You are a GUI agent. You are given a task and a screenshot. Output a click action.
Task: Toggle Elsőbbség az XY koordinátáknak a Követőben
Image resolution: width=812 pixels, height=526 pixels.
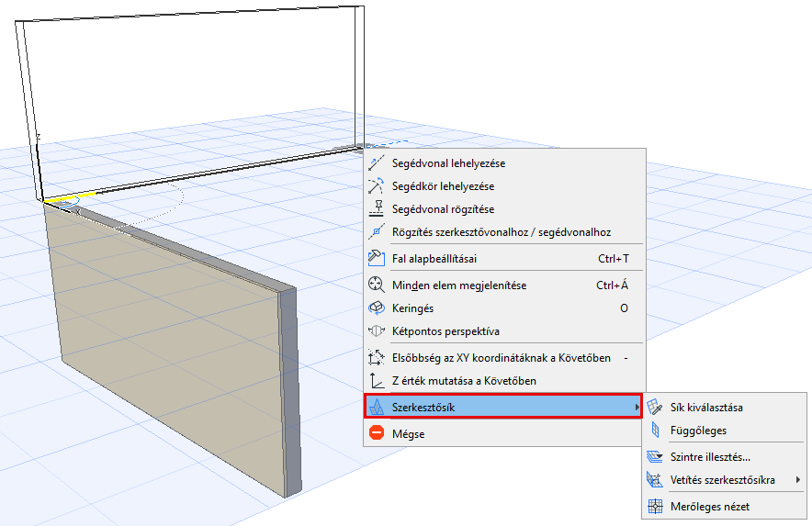505,358
